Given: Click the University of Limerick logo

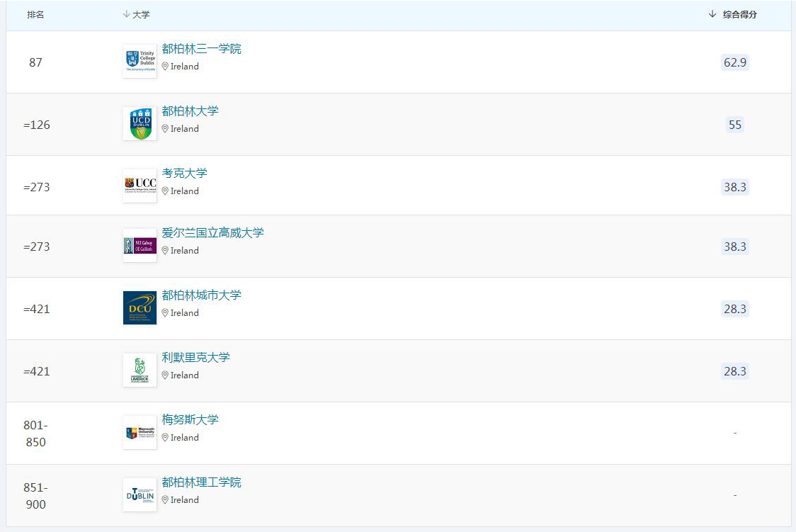Looking at the screenshot, I should [x=140, y=370].
